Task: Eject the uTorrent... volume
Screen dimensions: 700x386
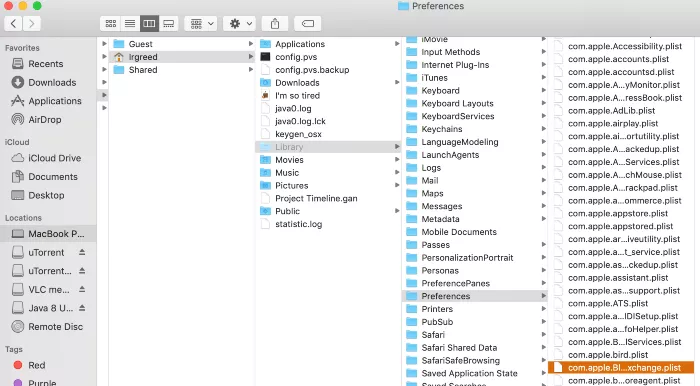Action: click(82, 271)
